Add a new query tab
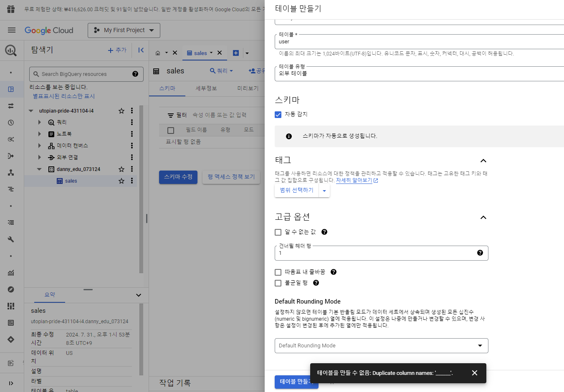564x392 pixels. click(x=236, y=53)
